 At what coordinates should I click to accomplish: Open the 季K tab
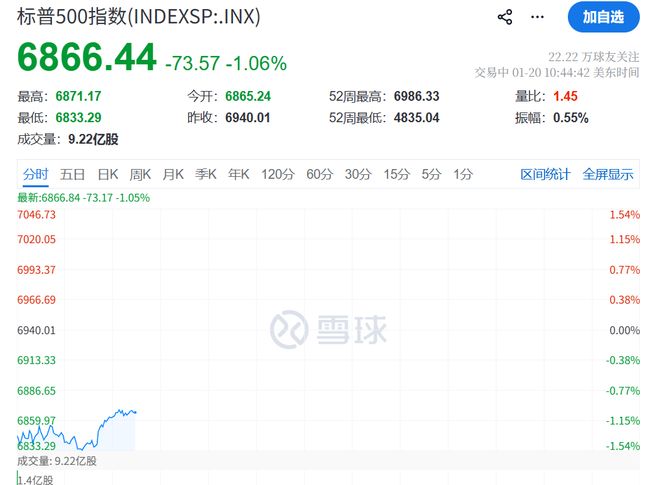click(206, 174)
